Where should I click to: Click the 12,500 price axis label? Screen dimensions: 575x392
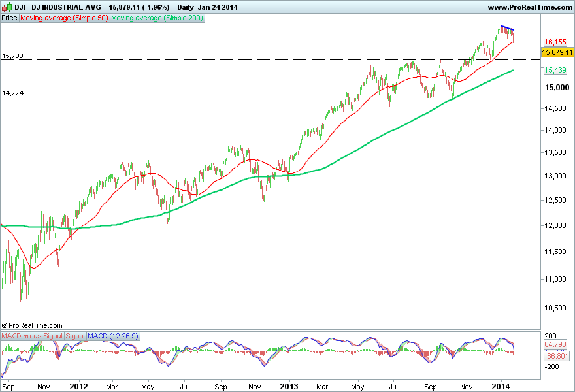(x=555, y=200)
